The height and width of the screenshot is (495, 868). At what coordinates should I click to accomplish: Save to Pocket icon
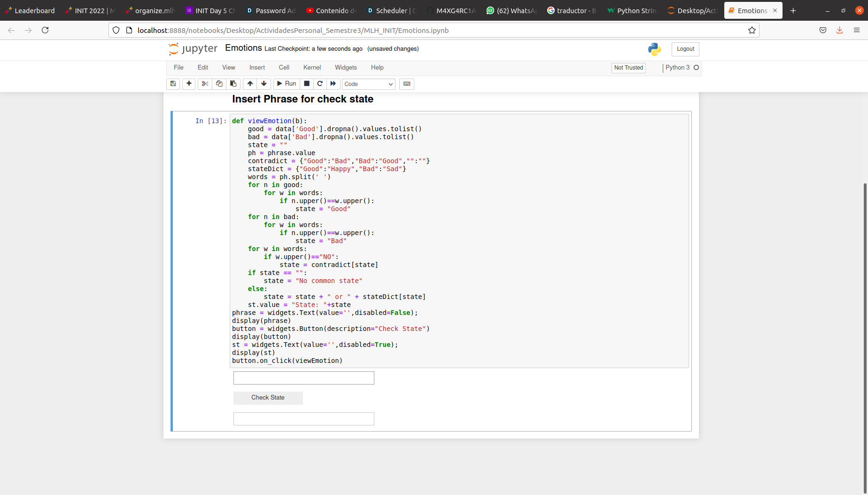[x=823, y=30]
